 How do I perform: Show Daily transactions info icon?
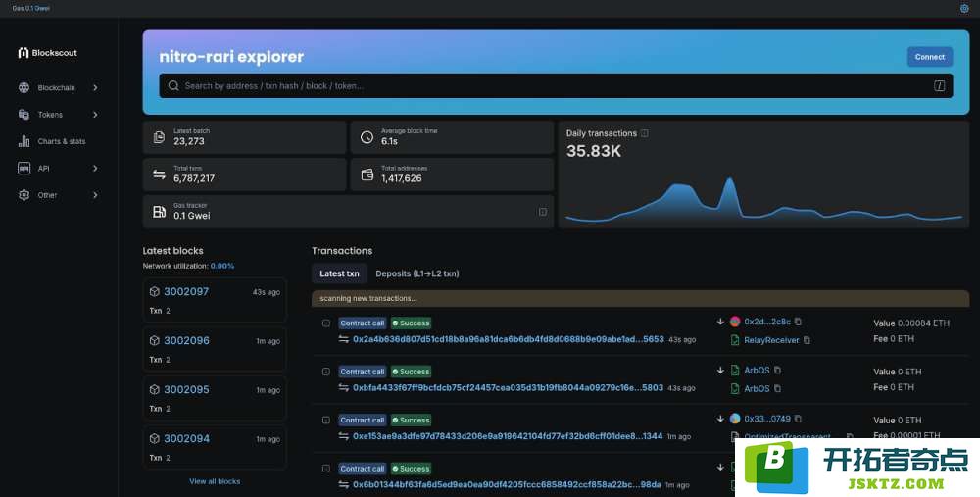645,133
